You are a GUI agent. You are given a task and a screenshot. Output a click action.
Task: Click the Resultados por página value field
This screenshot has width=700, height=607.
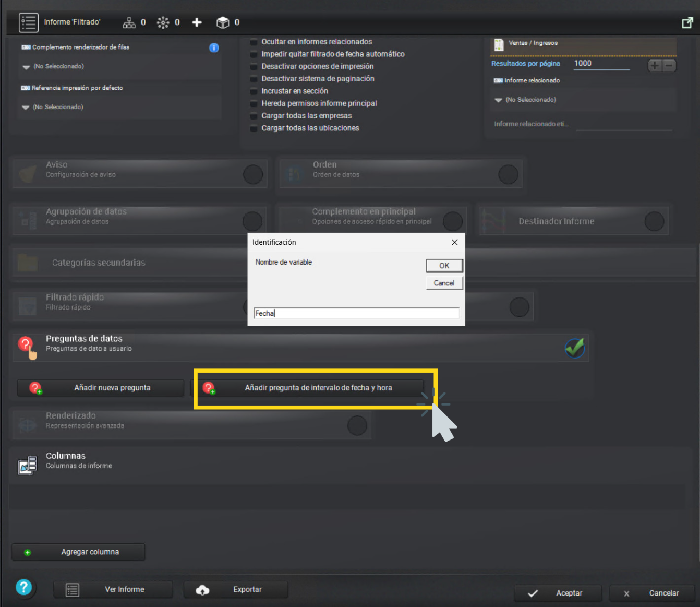coord(601,64)
